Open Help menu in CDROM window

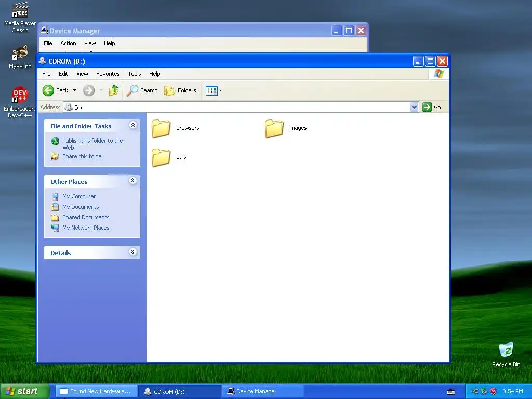tap(155, 74)
